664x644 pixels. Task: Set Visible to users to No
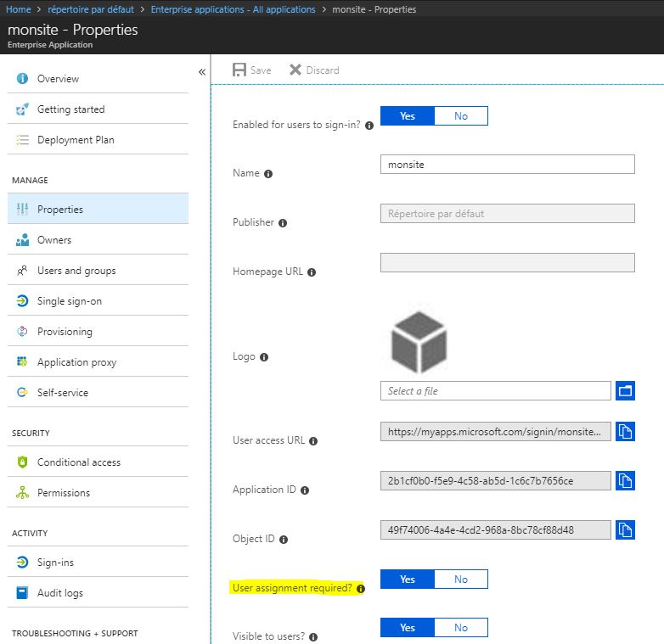pos(461,628)
